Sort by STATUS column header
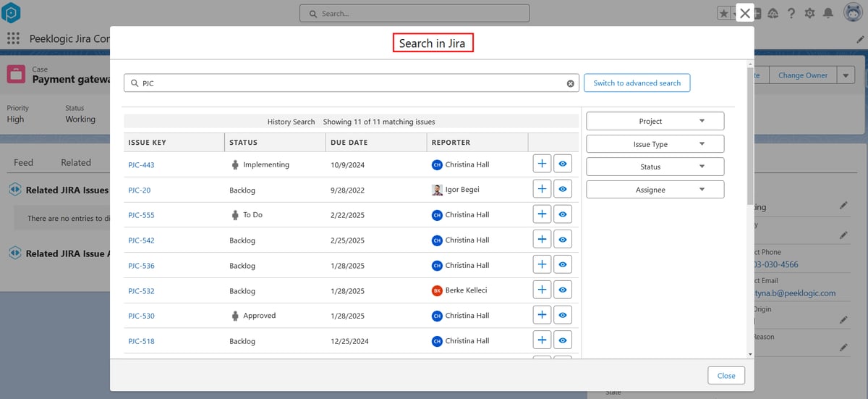This screenshot has width=868, height=399. 275,142
